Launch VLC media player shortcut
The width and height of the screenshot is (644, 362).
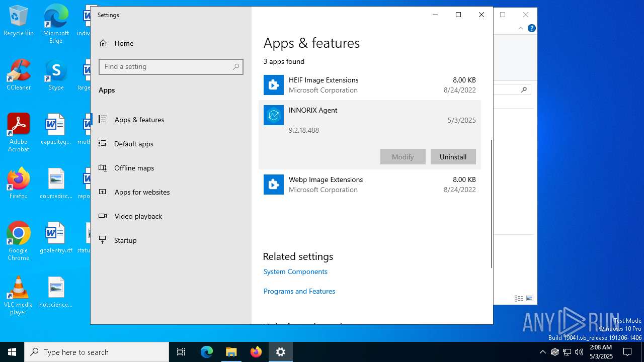(18, 296)
